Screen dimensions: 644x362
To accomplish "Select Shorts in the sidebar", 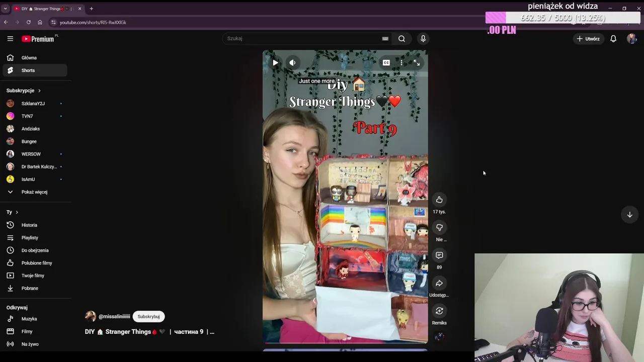I will tap(35, 70).
